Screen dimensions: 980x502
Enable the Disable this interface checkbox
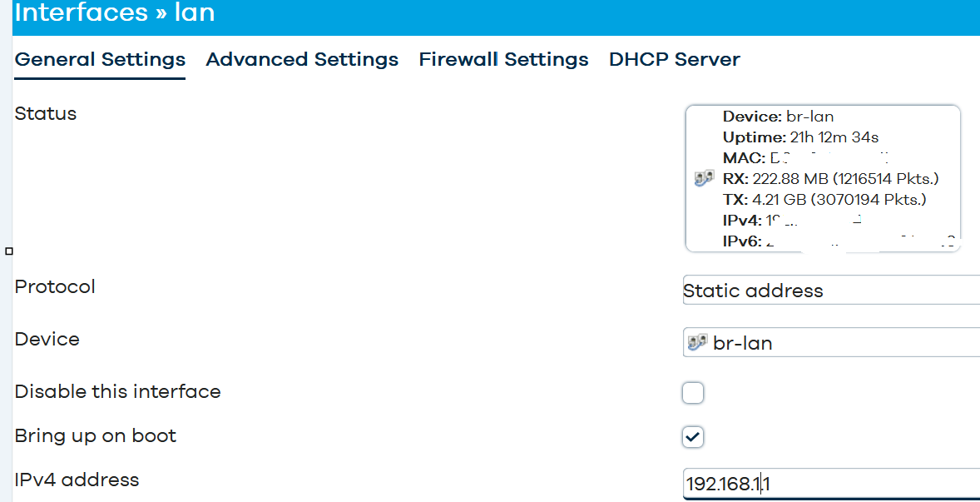tap(693, 393)
